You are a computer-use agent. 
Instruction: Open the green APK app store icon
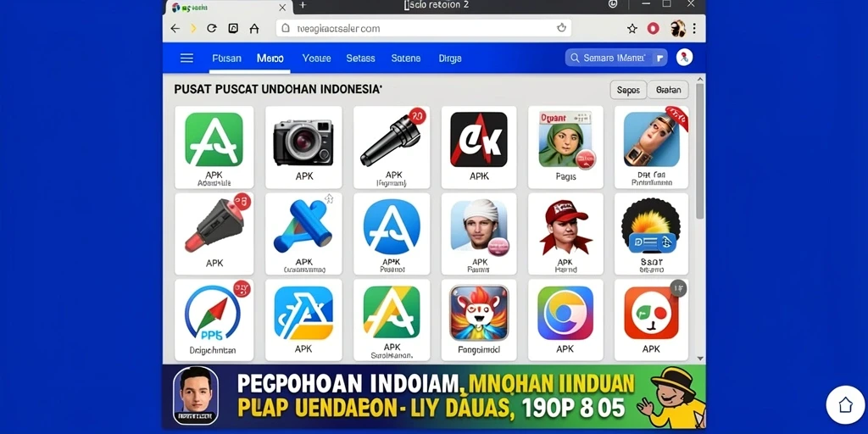tap(214, 140)
